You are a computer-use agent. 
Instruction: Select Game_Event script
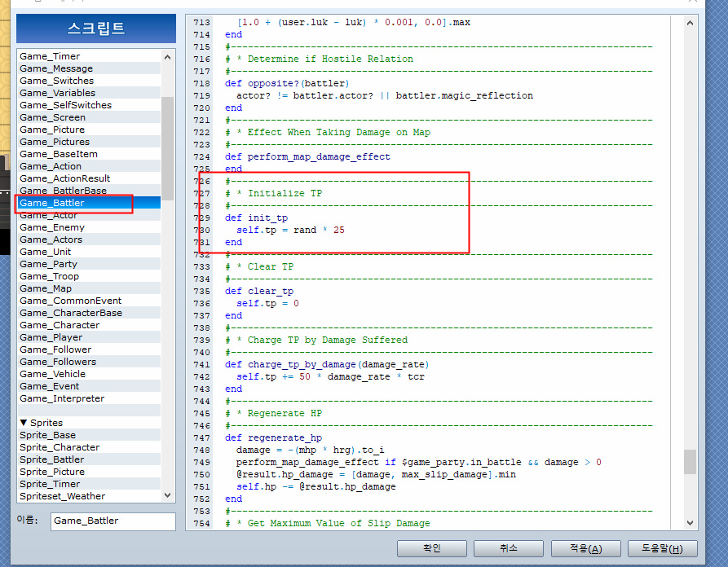click(x=89, y=386)
